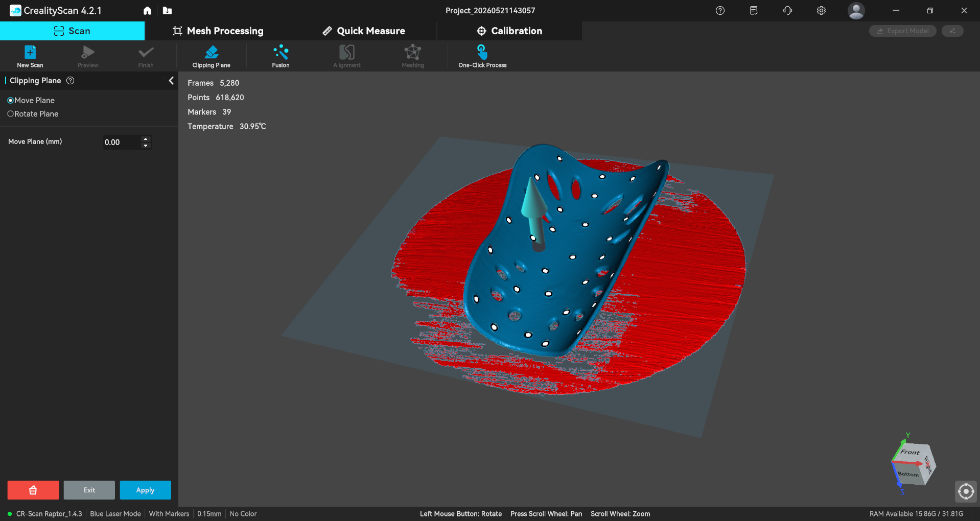Viewport: 980px width, 521px height.
Task: Click With Markers status entry
Action: tap(169, 514)
